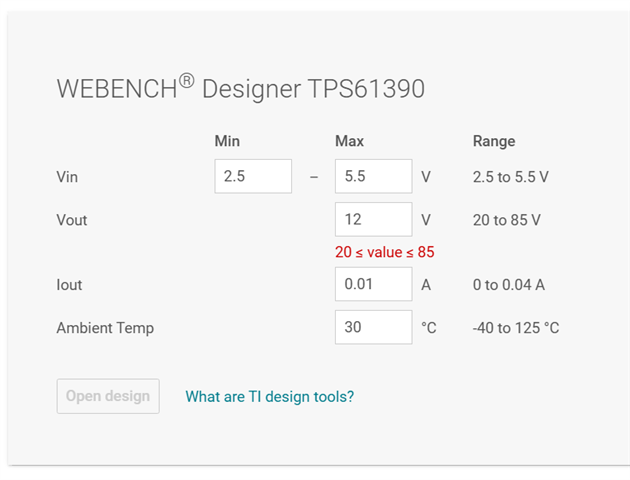The height and width of the screenshot is (480, 630).
Task: Click the Vout row label
Action: coord(72,220)
